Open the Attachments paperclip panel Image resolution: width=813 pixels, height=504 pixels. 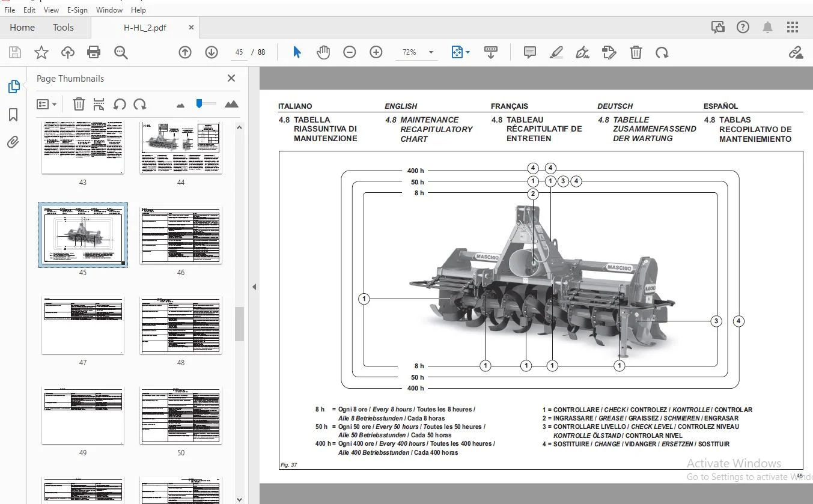tap(13, 142)
